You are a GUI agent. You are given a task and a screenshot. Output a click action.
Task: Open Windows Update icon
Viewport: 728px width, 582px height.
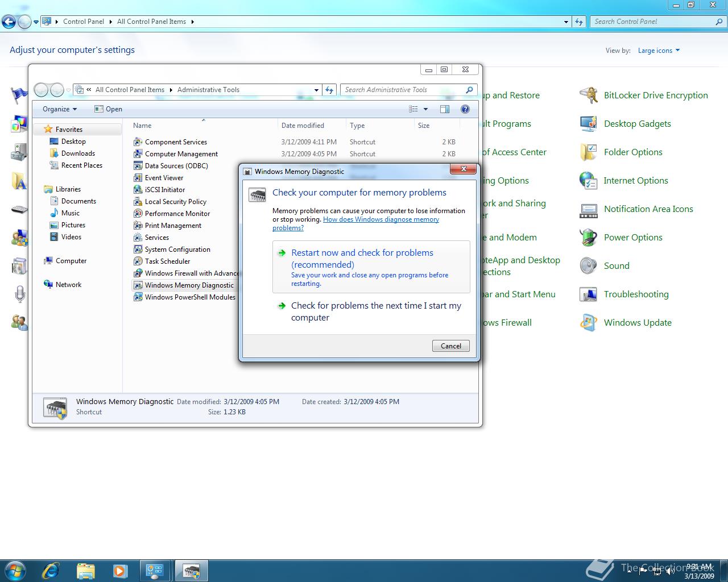589,322
